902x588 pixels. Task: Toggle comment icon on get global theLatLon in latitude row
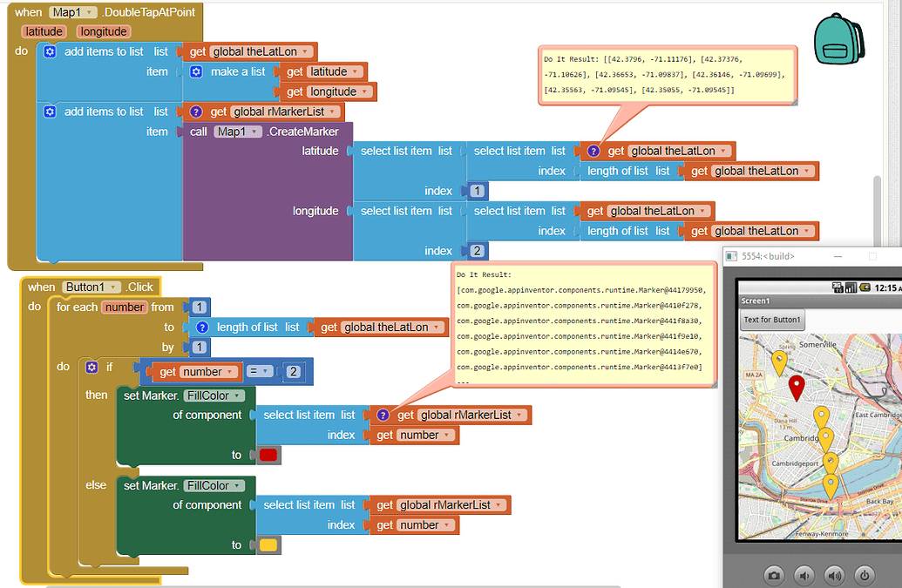tap(593, 152)
